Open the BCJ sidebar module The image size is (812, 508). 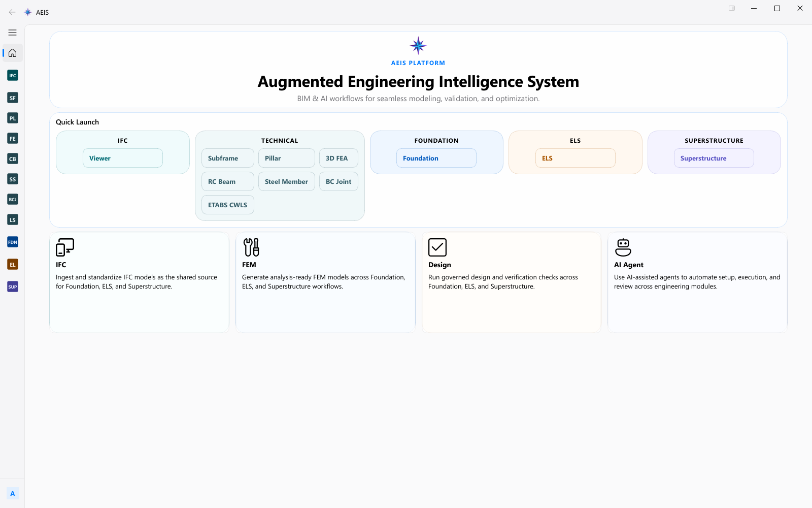pos(13,199)
